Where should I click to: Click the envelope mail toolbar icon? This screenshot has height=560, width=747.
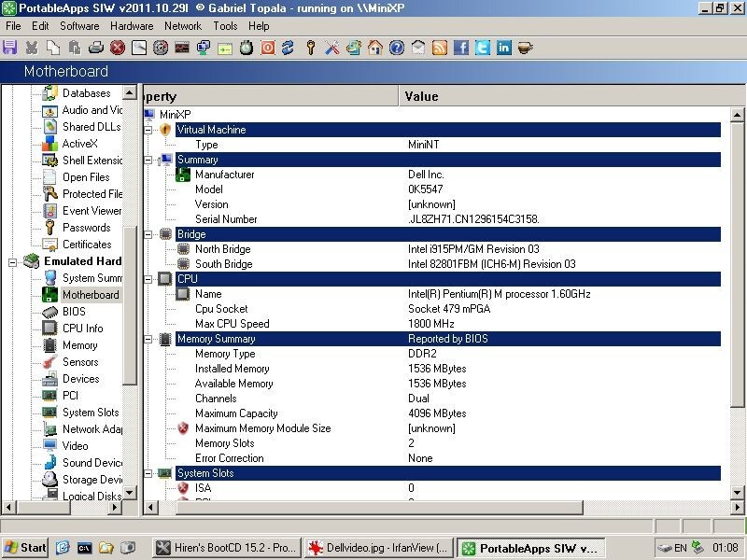coord(417,48)
